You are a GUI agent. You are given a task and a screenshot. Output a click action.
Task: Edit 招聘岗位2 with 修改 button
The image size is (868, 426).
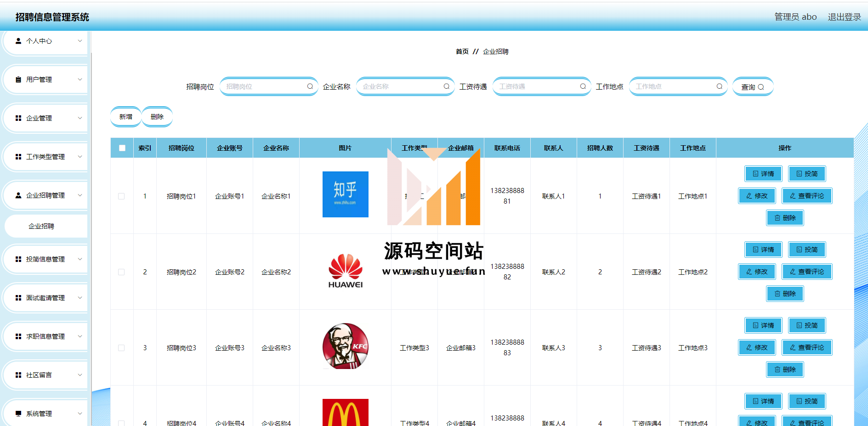[757, 272]
